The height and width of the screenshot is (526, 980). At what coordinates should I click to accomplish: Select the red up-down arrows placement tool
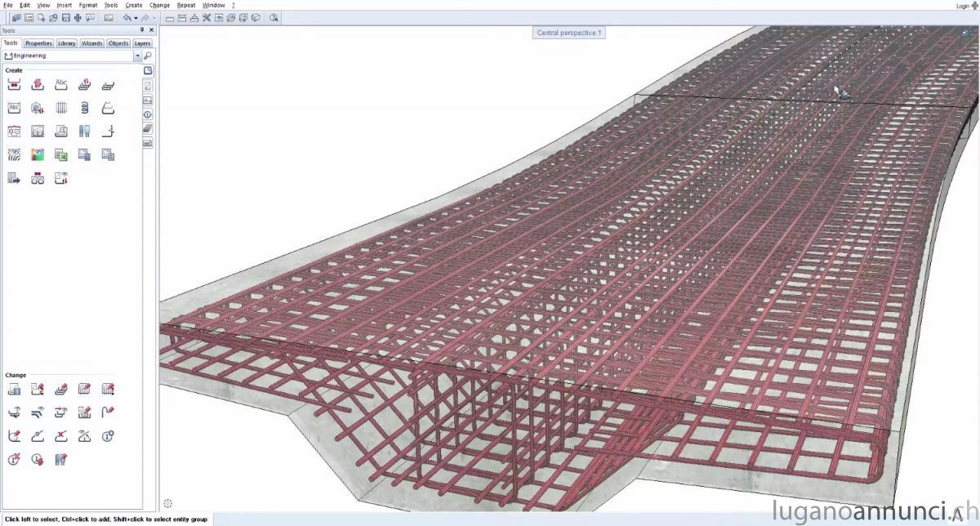pos(38,84)
